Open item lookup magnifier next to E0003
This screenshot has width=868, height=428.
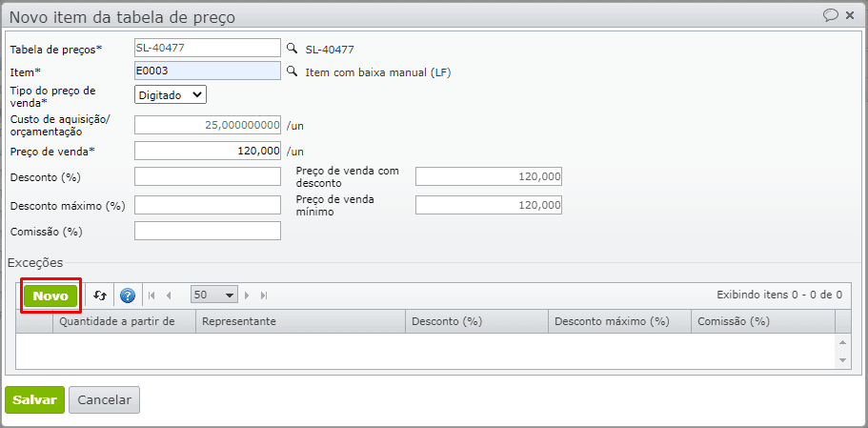(x=293, y=71)
